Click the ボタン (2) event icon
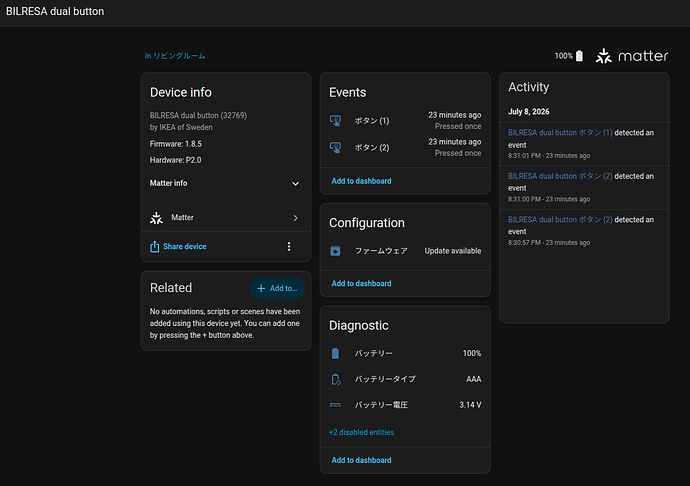 [335, 147]
